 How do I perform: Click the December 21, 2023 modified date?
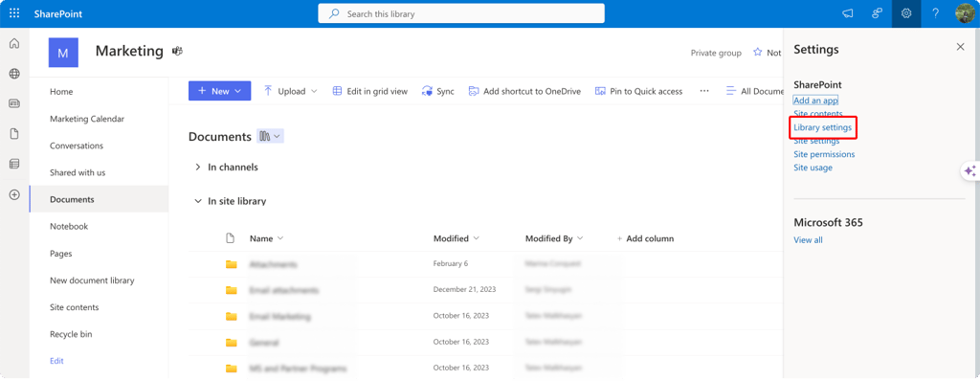tap(463, 290)
